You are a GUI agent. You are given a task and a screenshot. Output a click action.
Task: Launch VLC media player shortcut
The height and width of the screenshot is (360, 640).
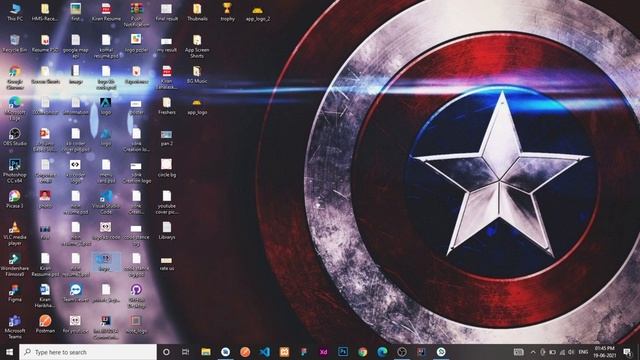point(15,233)
